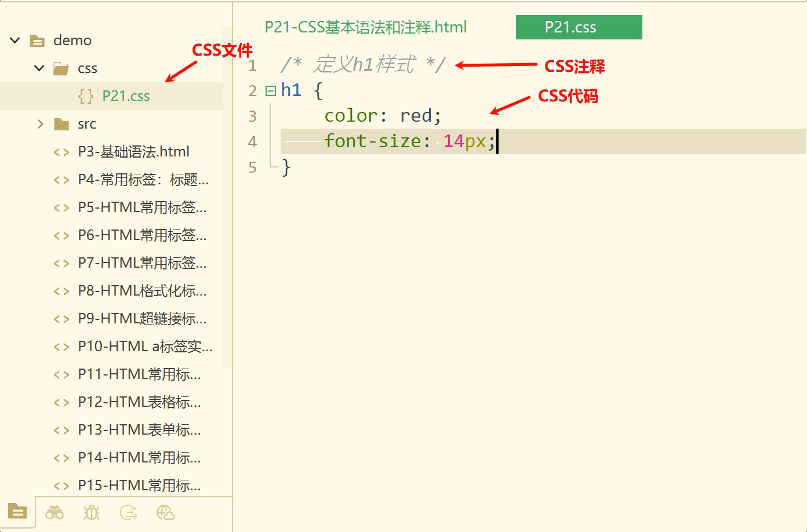Click line number 3 in the gutter
This screenshot has width=807, height=532.
point(252,116)
